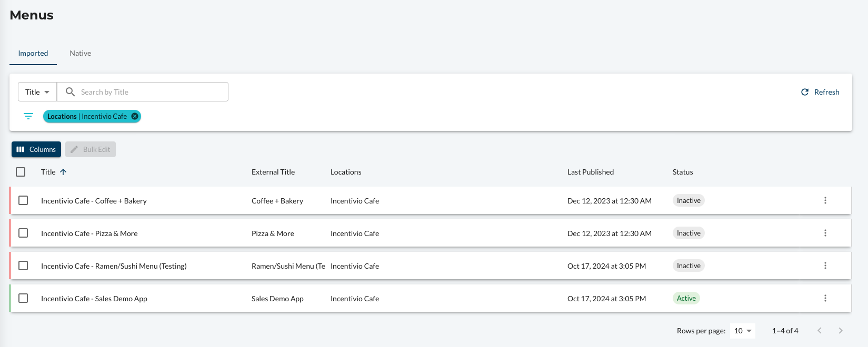This screenshot has height=347, width=868.
Task: Click the Pizza & More row's published date
Action: [x=610, y=233]
